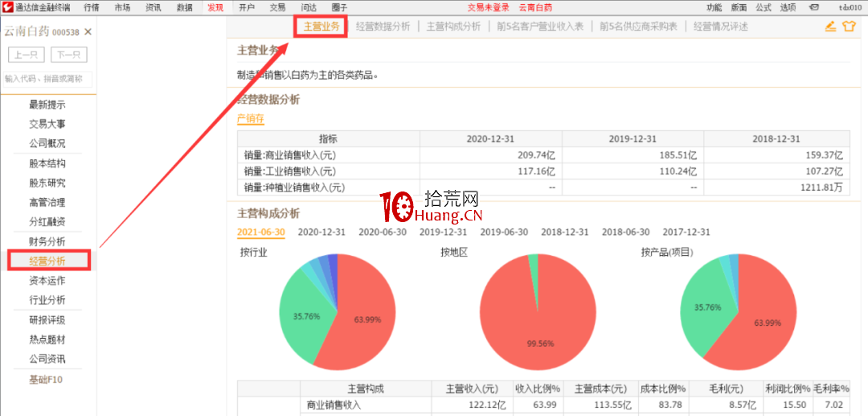This screenshot has height=416, width=868.
Task: Select 热点题材 in the sidebar
Action: tap(47, 340)
